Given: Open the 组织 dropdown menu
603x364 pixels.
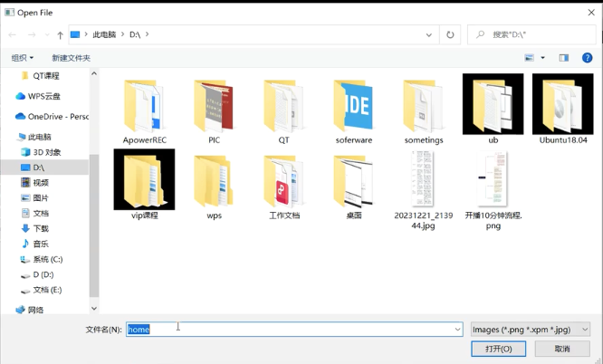Looking at the screenshot, I should tap(22, 58).
